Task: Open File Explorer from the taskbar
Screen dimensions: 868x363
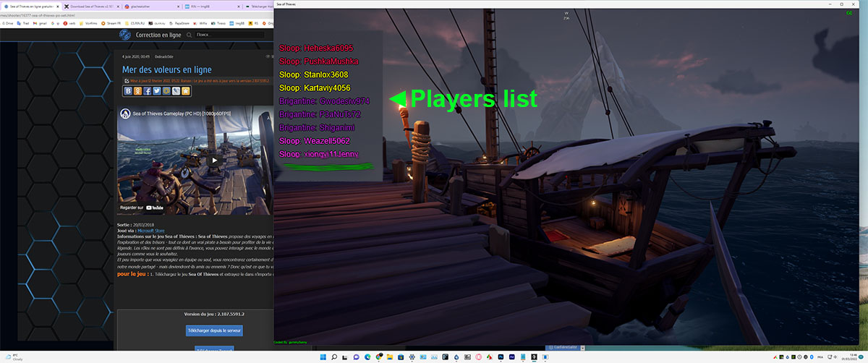Action: tap(390, 357)
